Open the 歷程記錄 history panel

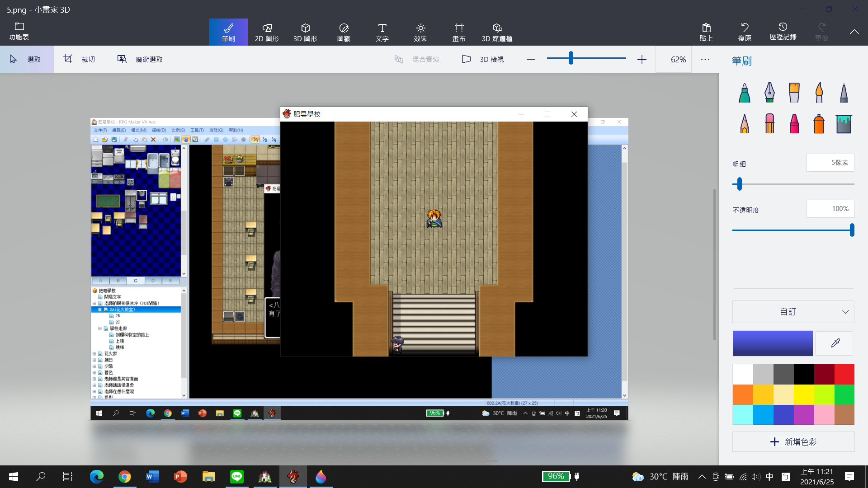(783, 32)
